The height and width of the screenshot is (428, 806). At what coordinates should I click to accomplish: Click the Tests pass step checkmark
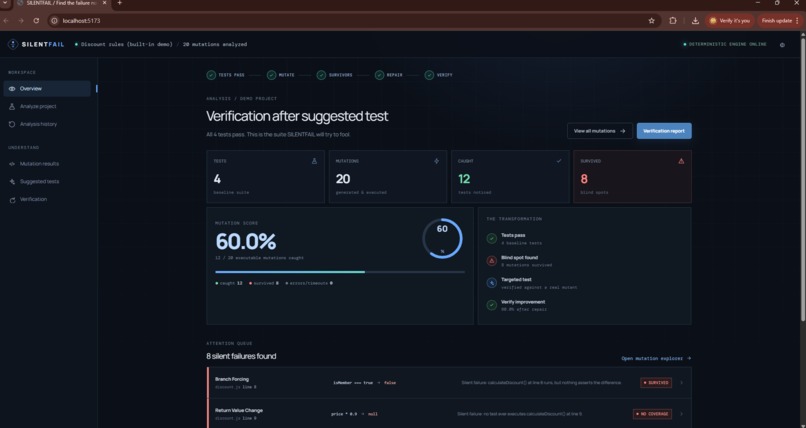point(211,75)
